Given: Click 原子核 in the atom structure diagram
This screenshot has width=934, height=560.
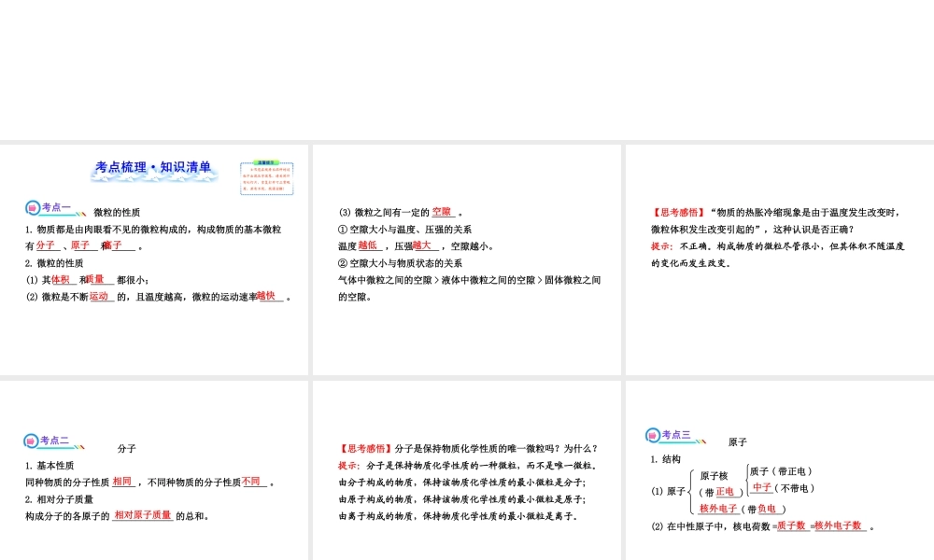Looking at the screenshot, I should coord(714,476).
